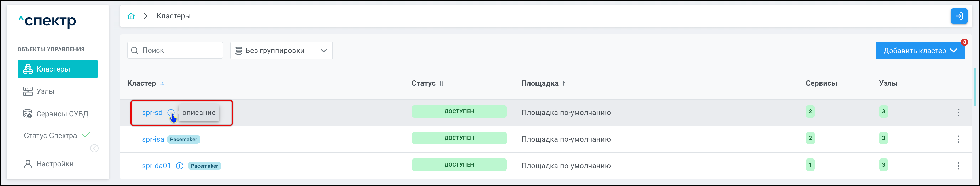Sort table by Площадка column
Image resolution: width=980 pixels, height=186 pixels.
[565, 84]
